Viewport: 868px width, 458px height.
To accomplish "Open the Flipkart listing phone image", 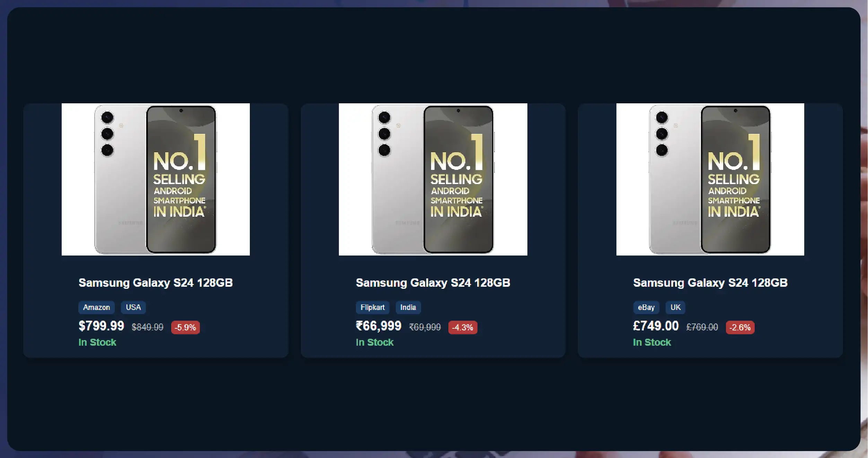I will (433, 179).
